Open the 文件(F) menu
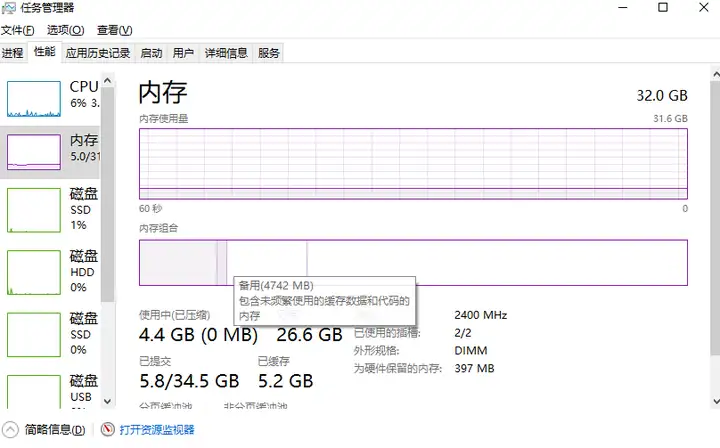Screen dimensions: 720x448 tap(18, 31)
